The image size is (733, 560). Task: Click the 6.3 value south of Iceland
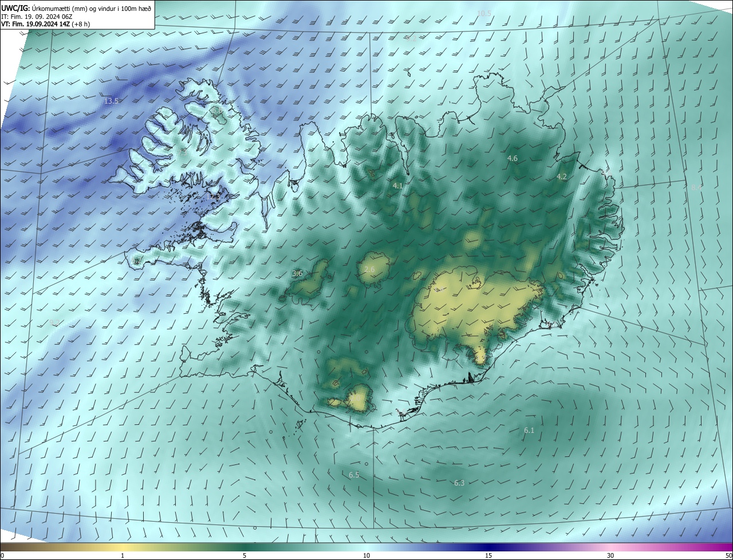(x=459, y=483)
